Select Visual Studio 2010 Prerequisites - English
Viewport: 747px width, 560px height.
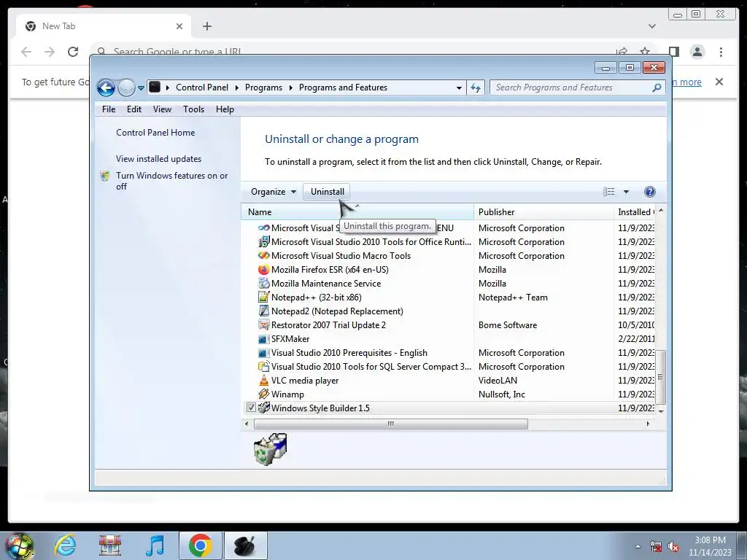pyautogui.click(x=349, y=353)
